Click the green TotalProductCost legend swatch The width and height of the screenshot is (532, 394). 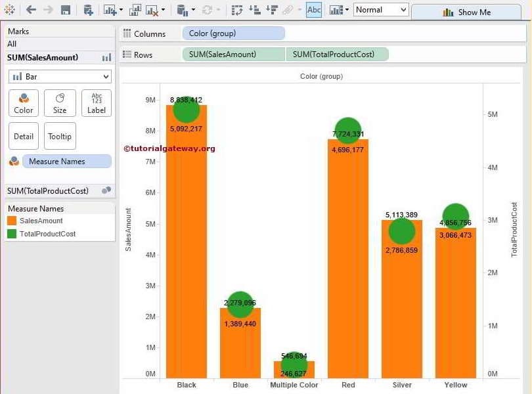click(12, 234)
